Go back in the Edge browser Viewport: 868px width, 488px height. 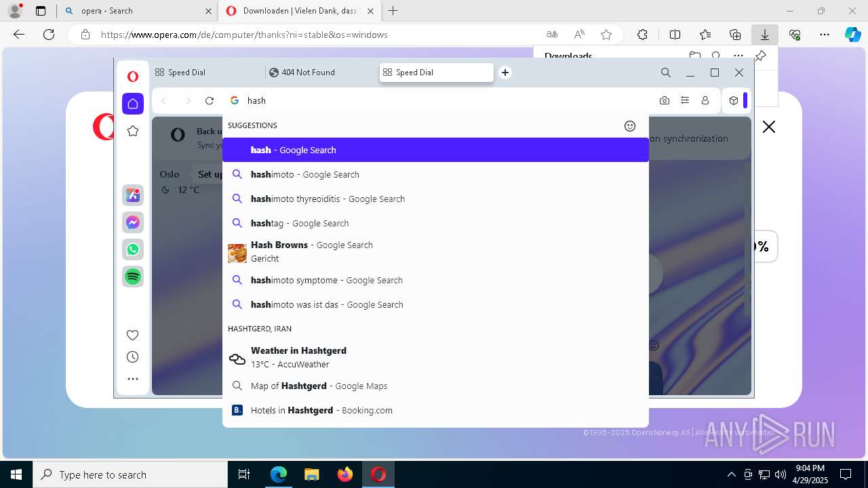pos(19,35)
